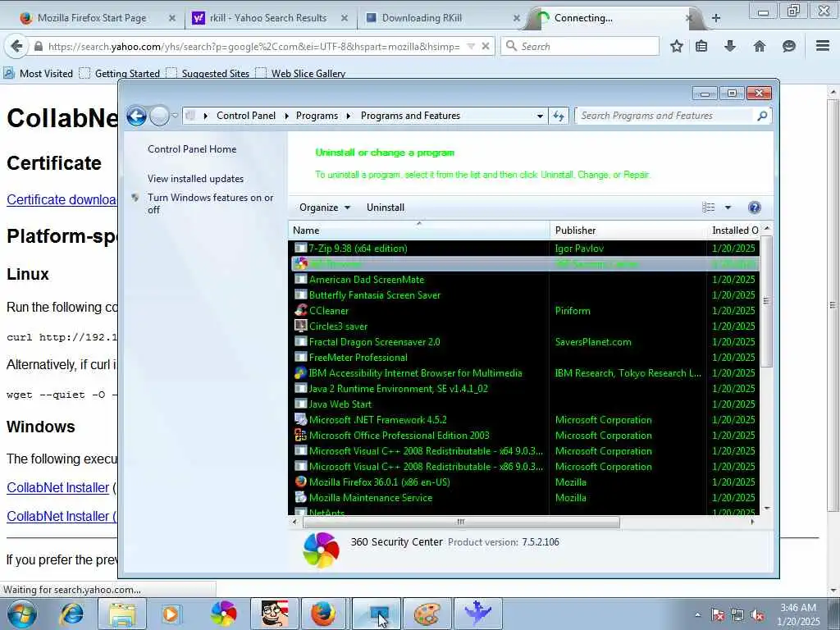This screenshot has height=630, width=840.
Task: Click the Certificate download link in Firefox page
Action: [62, 199]
